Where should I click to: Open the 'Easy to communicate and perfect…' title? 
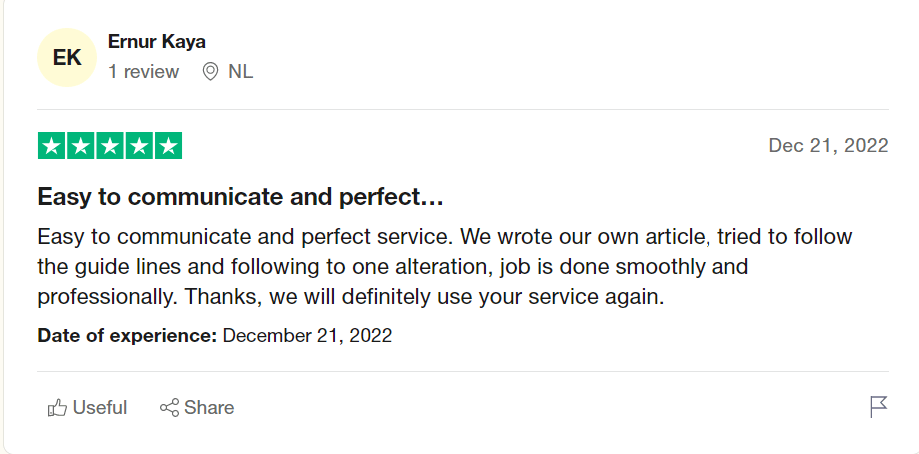click(x=240, y=197)
